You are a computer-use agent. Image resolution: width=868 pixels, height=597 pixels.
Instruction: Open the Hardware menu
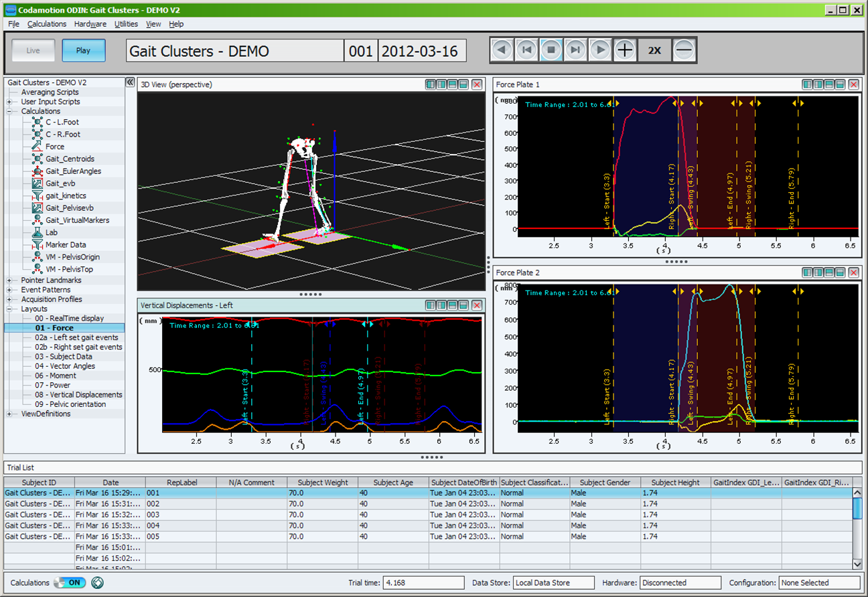click(90, 24)
